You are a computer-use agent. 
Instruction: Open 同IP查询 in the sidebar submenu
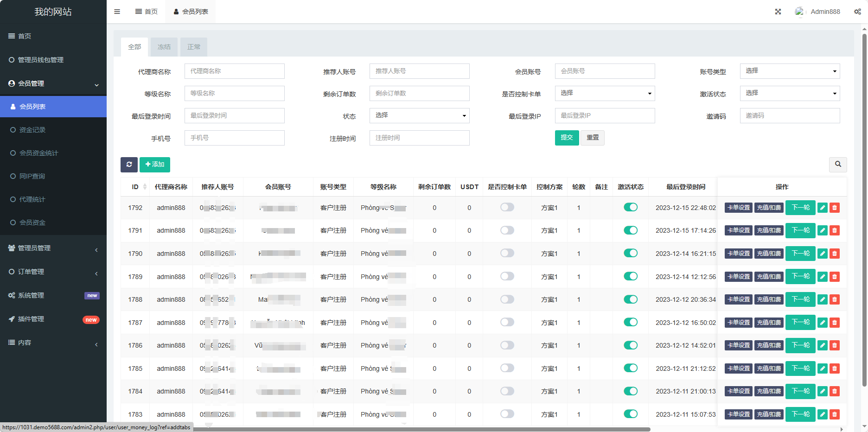click(x=53, y=176)
